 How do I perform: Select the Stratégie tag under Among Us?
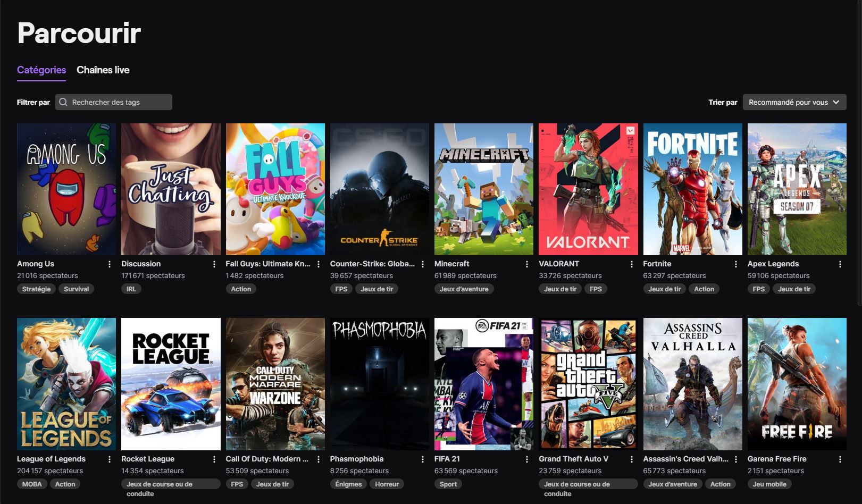click(37, 289)
